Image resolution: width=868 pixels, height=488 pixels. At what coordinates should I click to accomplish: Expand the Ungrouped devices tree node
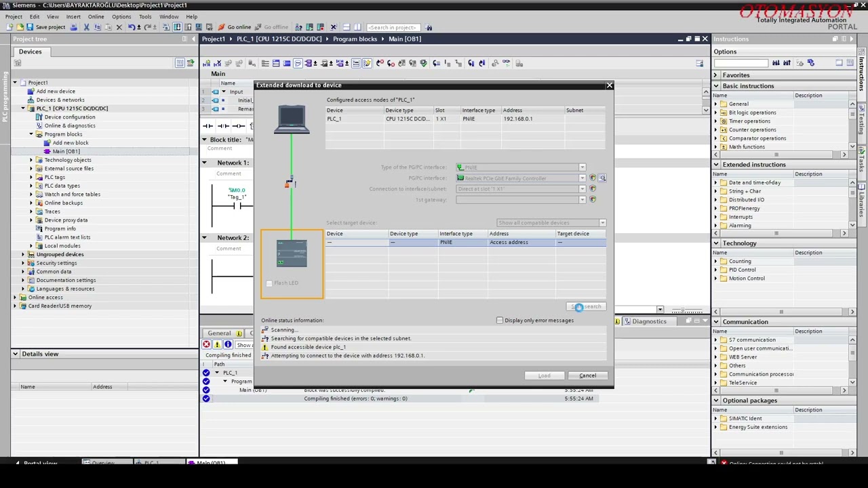coord(22,254)
